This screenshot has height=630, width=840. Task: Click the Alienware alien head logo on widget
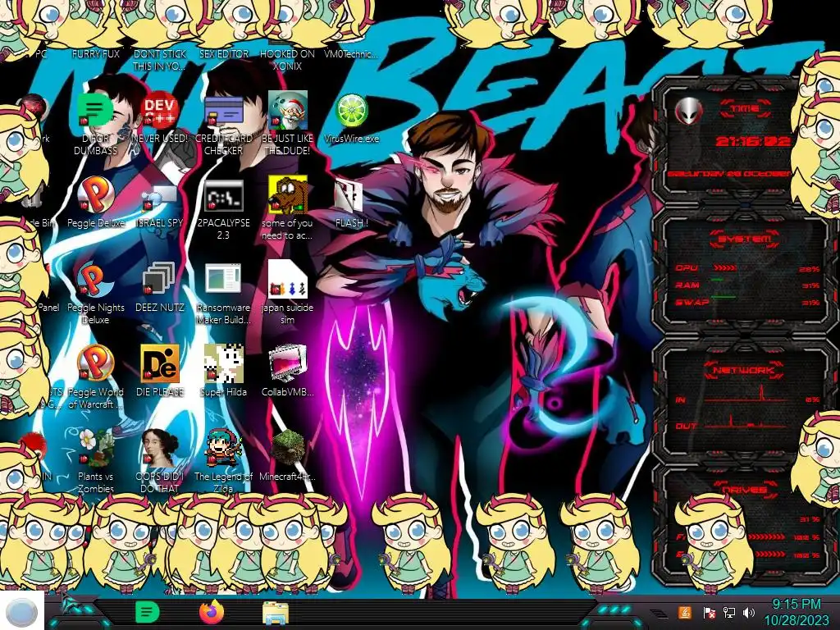[x=688, y=111]
